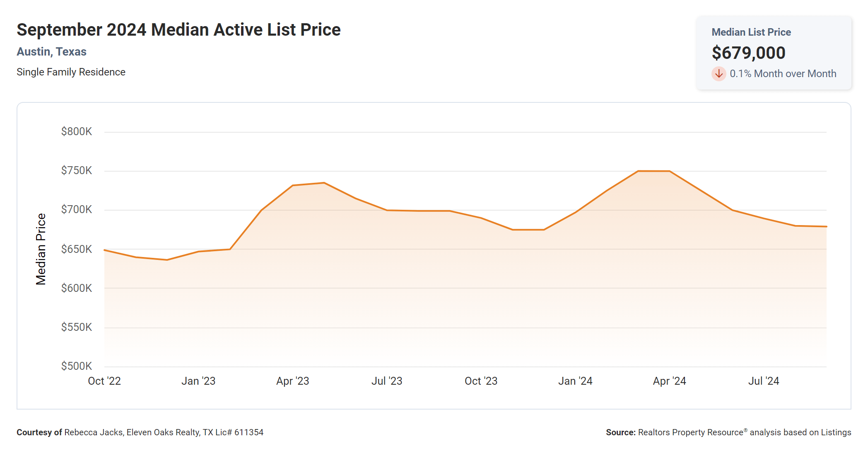
Task: Select the Oct '22 x-axis marker
Action: tap(104, 381)
